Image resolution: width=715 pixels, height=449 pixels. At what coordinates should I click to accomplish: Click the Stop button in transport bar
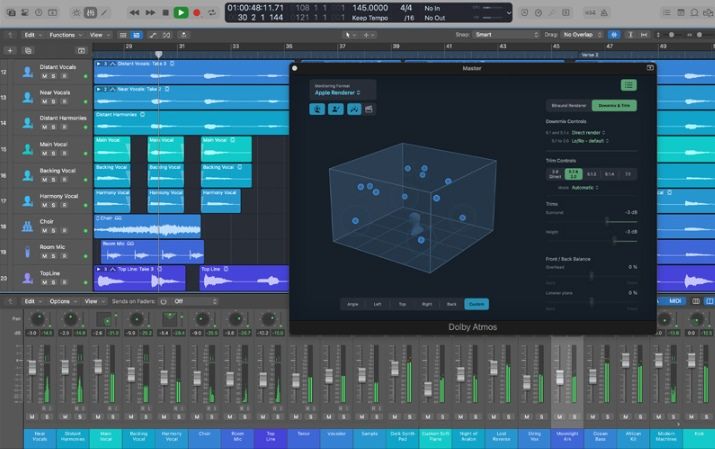tap(164, 12)
